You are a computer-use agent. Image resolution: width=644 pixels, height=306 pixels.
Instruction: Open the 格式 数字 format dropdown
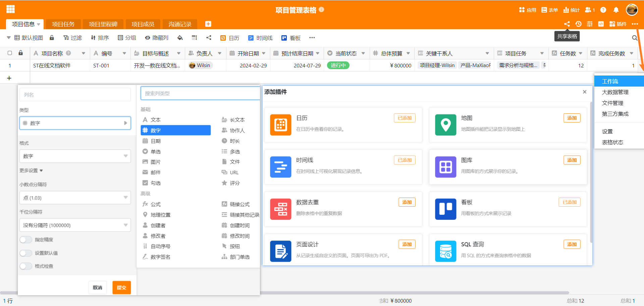75,156
